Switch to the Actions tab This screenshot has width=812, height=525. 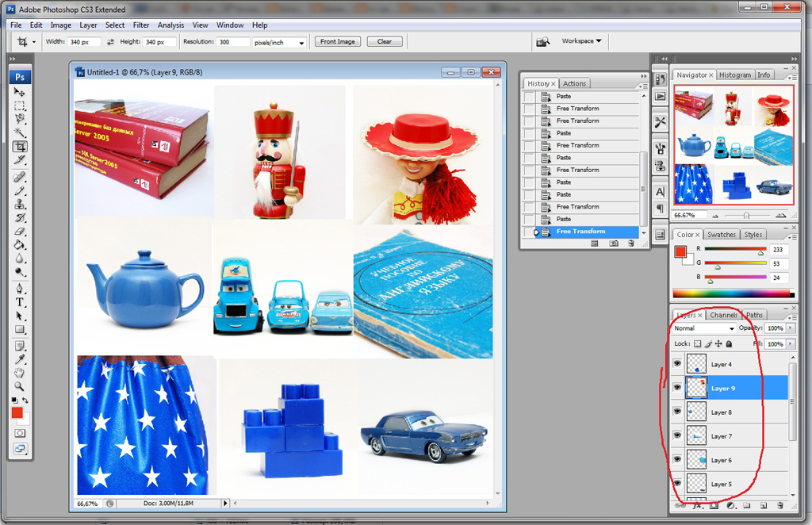[x=574, y=83]
